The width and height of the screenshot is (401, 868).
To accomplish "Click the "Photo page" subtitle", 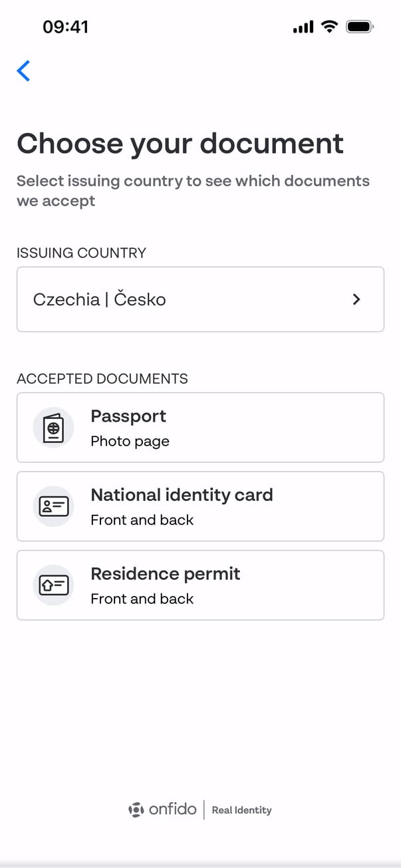I will (x=130, y=442).
